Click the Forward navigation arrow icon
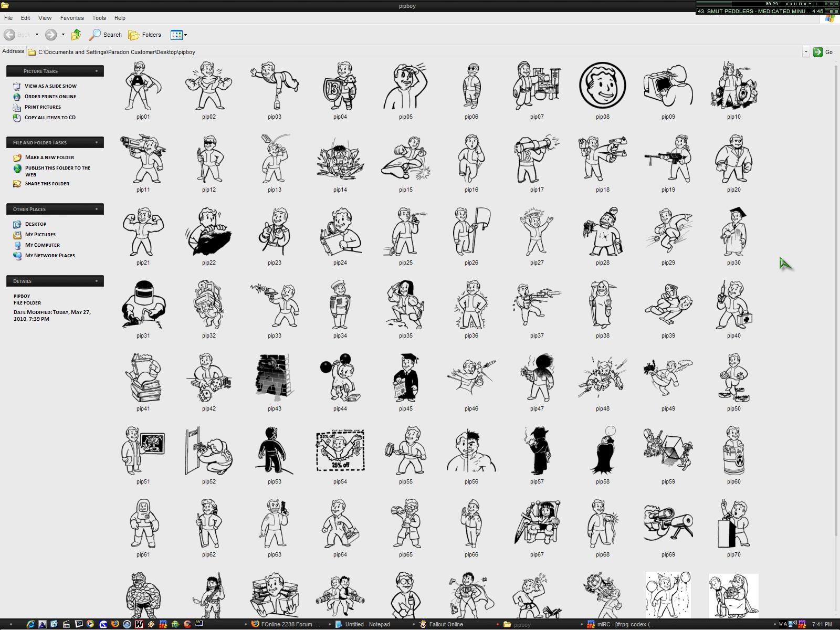 (x=50, y=35)
